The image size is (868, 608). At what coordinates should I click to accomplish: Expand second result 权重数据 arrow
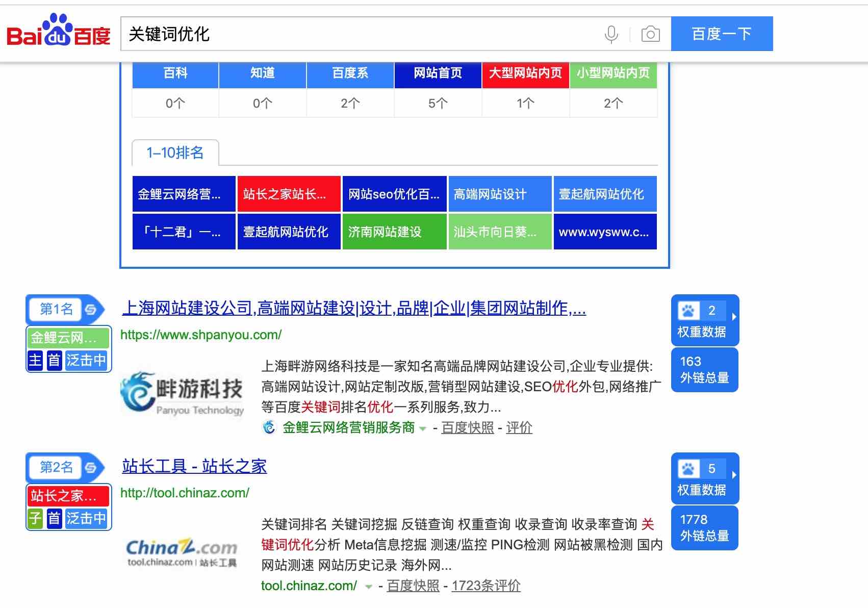[x=734, y=474]
